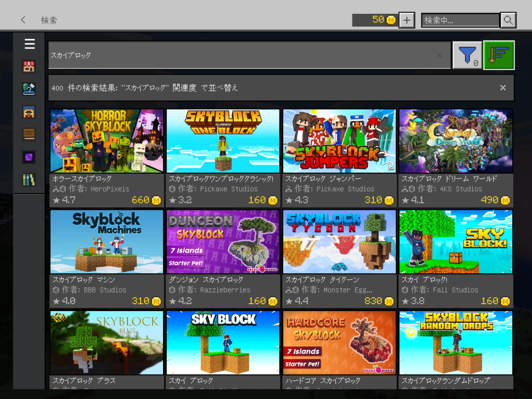Click the coin icon next to price 830
The image size is (532, 399).
click(x=389, y=302)
